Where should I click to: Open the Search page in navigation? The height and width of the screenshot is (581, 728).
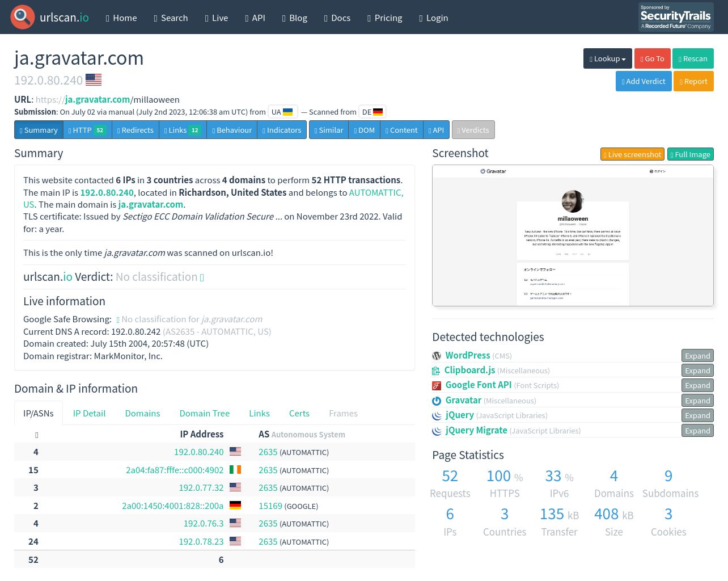(171, 18)
